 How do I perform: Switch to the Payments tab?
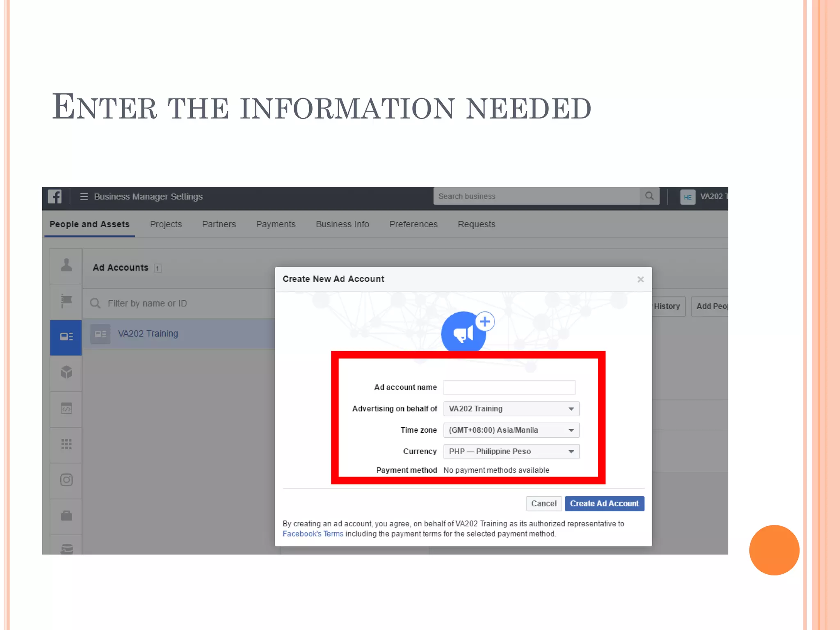point(276,224)
